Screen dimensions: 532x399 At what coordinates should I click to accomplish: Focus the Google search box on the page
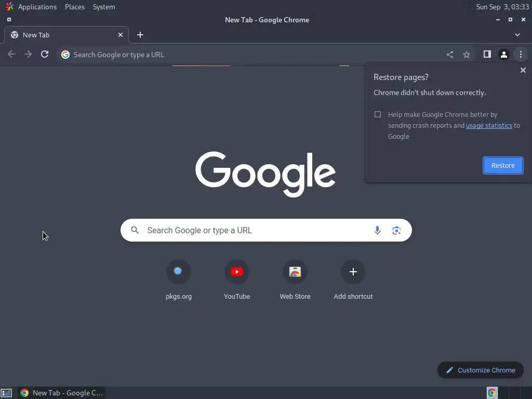coord(266,230)
